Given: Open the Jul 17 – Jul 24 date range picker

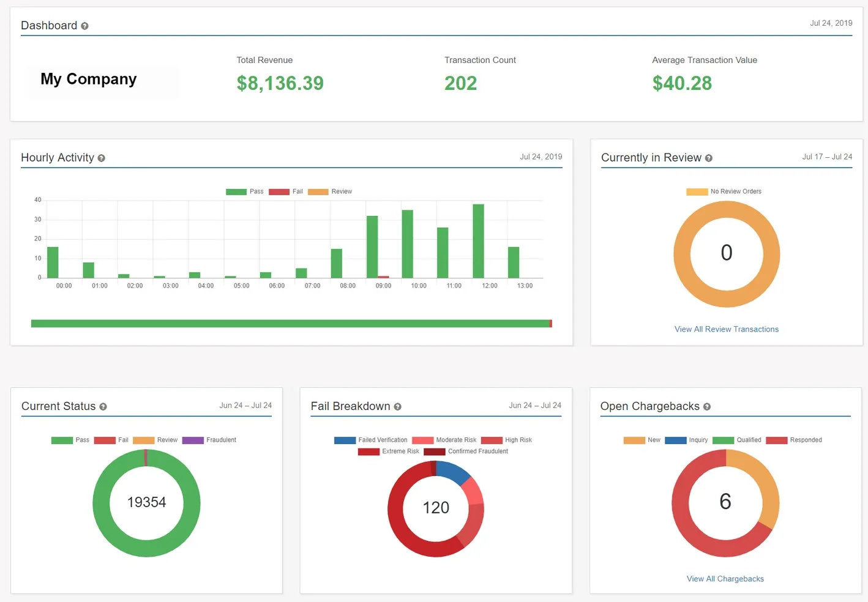Looking at the screenshot, I should click(x=827, y=157).
